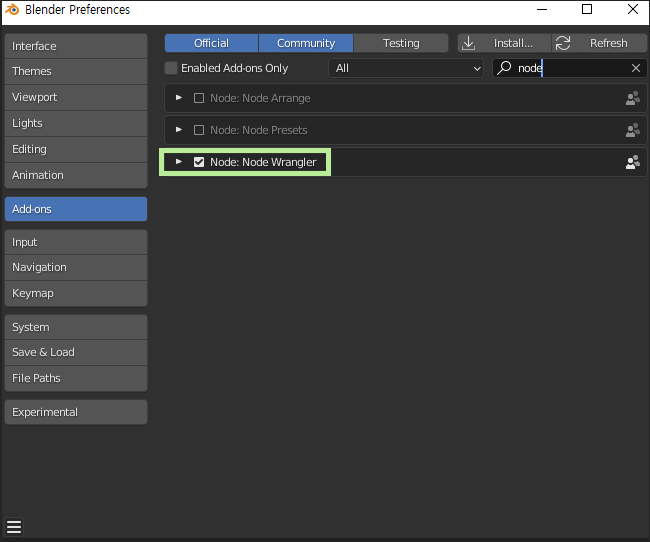Go to Navigation preferences
Image resolution: width=650 pixels, height=542 pixels.
(x=76, y=267)
